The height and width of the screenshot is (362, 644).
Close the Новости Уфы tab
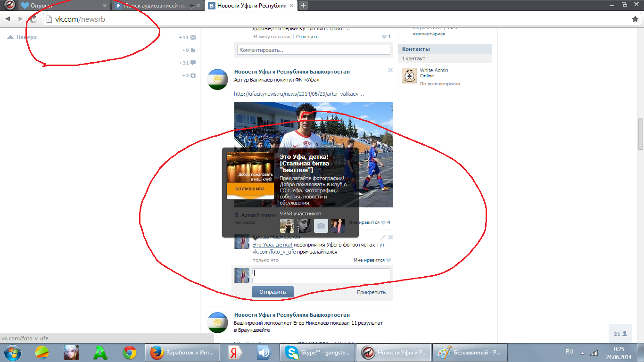tap(292, 6)
